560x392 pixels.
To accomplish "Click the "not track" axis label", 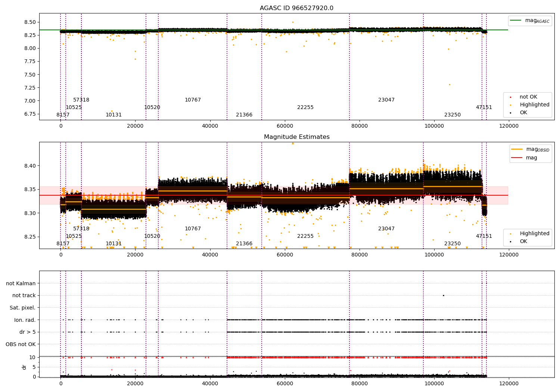I will click(24, 295).
